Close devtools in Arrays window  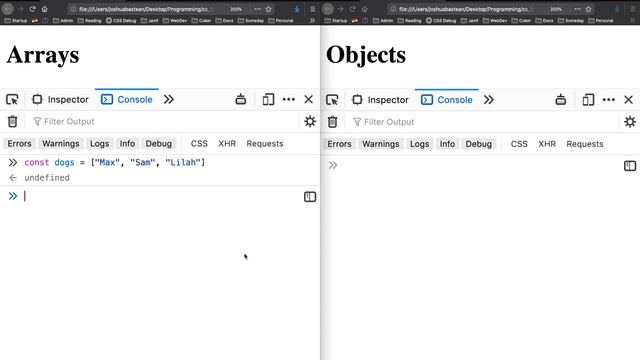(x=309, y=99)
